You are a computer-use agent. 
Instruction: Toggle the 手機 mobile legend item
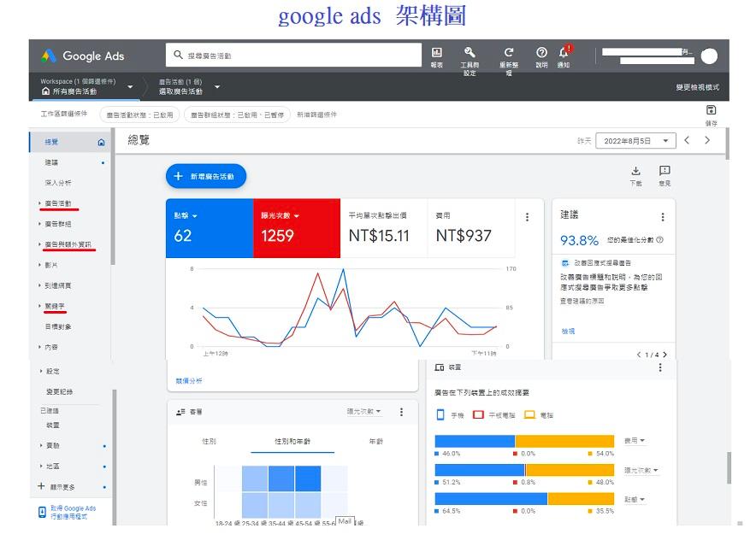pos(450,415)
